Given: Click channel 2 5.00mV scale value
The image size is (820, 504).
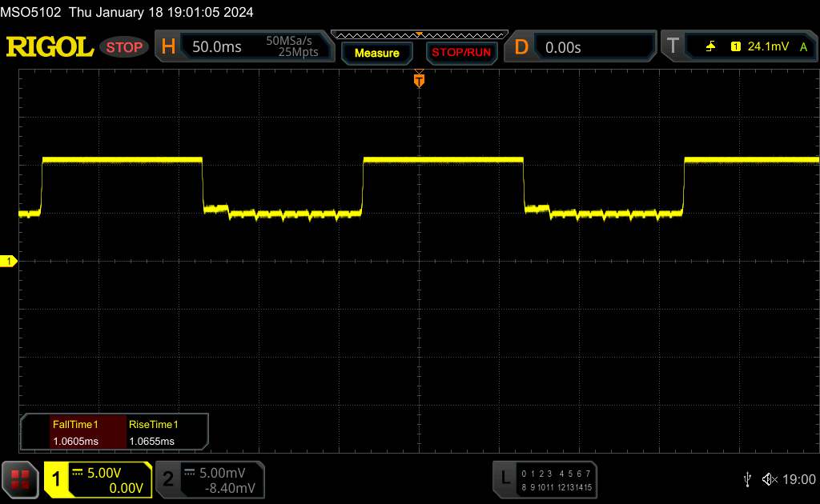Looking at the screenshot, I should 223,473.
